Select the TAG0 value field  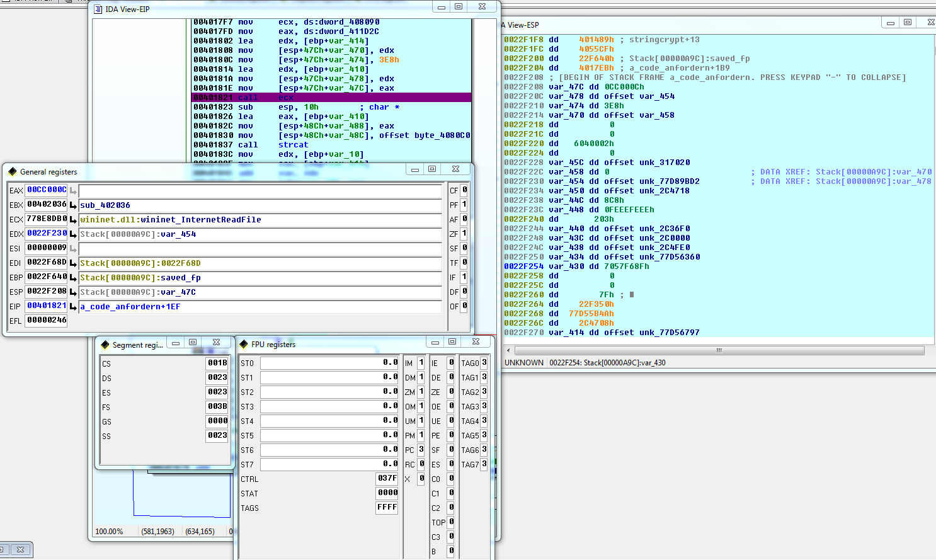(484, 363)
